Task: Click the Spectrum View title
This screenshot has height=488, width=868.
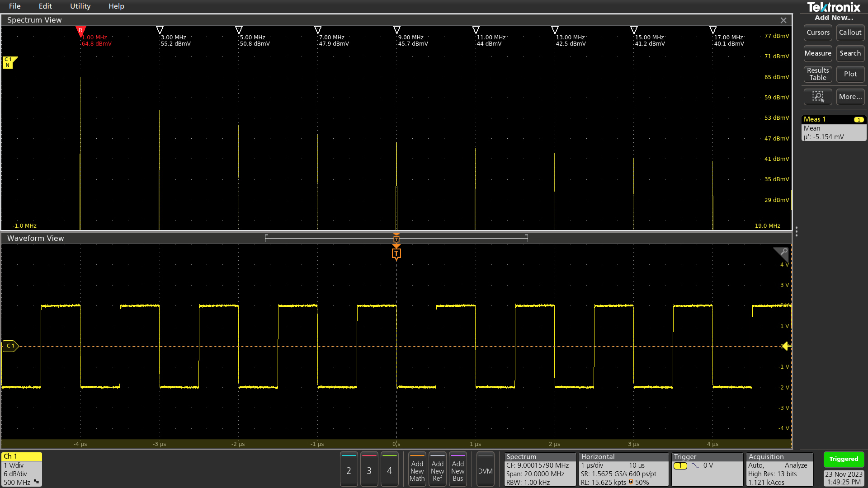Action: pos(34,20)
